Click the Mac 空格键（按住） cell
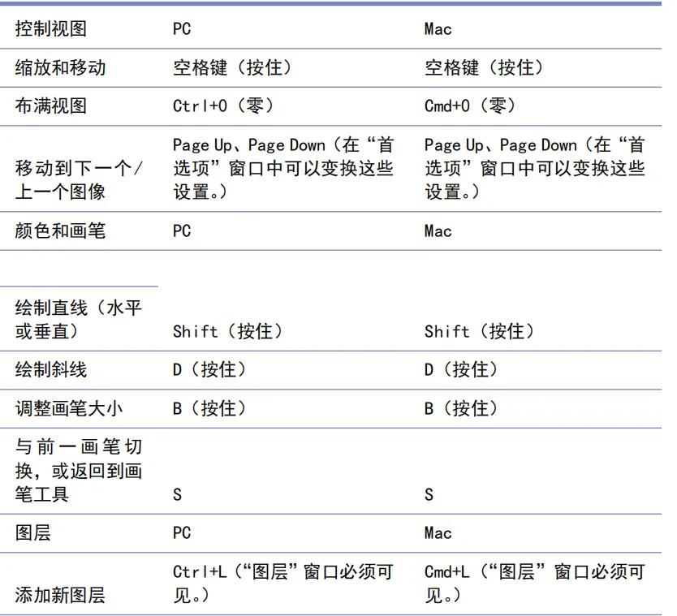The image size is (677, 616). (484, 68)
